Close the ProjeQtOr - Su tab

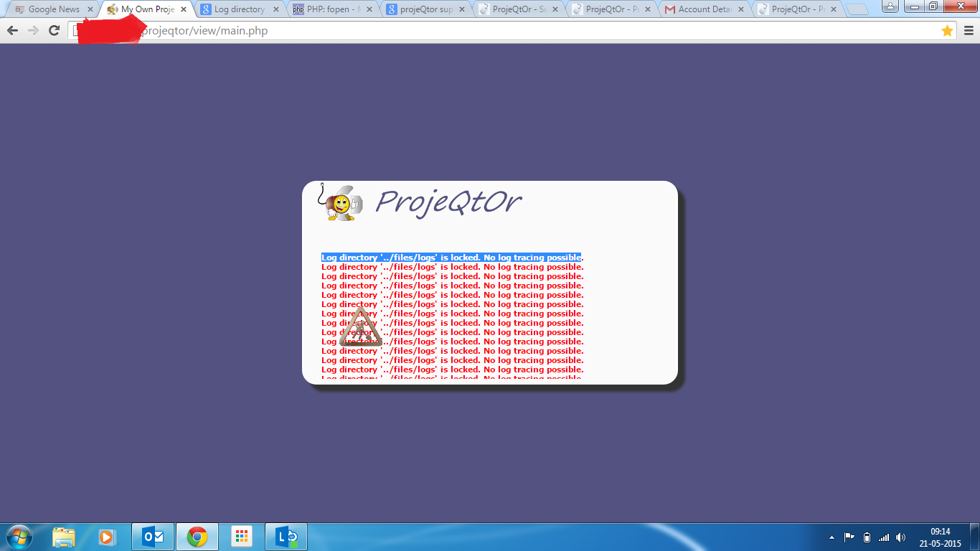(x=555, y=9)
